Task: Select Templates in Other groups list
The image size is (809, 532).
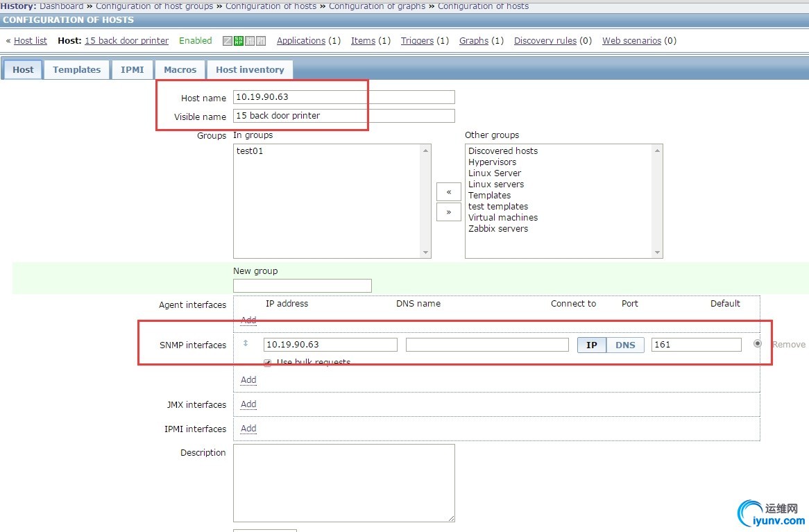Action: (490, 195)
